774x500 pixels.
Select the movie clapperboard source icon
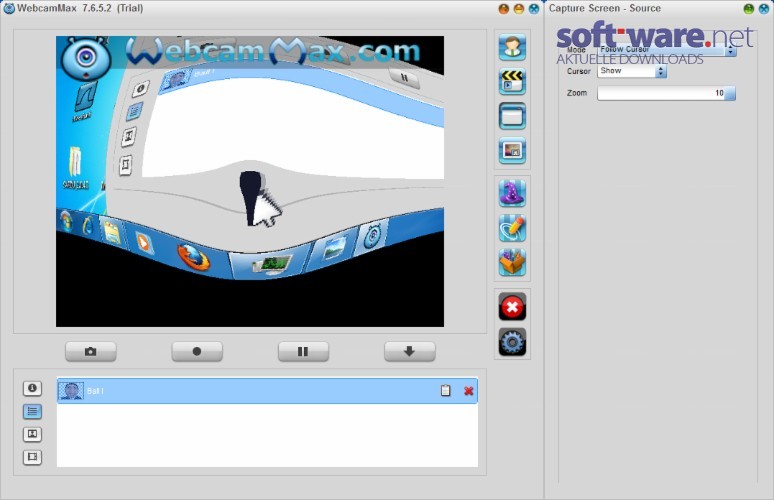[x=512, y=82]
